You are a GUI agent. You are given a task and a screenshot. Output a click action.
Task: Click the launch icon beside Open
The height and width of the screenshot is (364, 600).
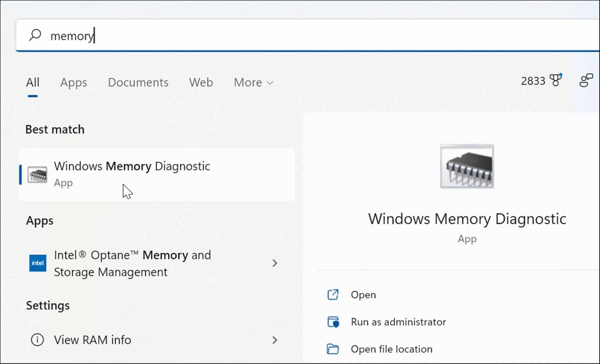coord(333,295)
